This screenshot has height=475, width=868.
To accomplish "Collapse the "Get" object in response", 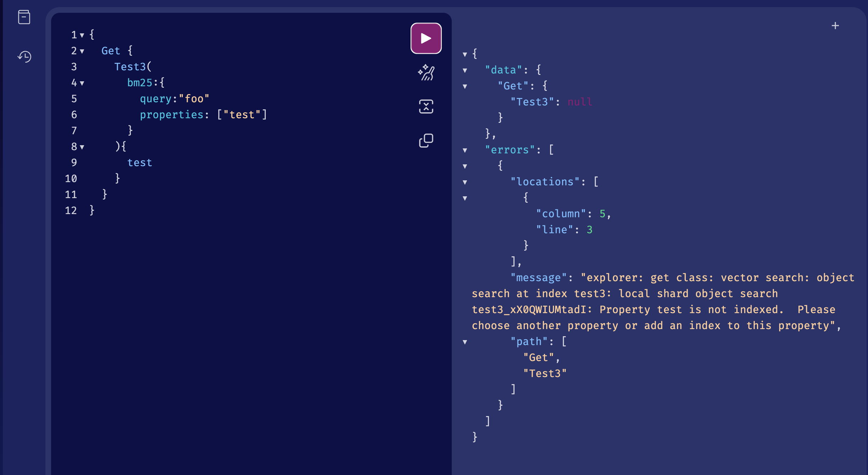I will [x=465, y=86].
